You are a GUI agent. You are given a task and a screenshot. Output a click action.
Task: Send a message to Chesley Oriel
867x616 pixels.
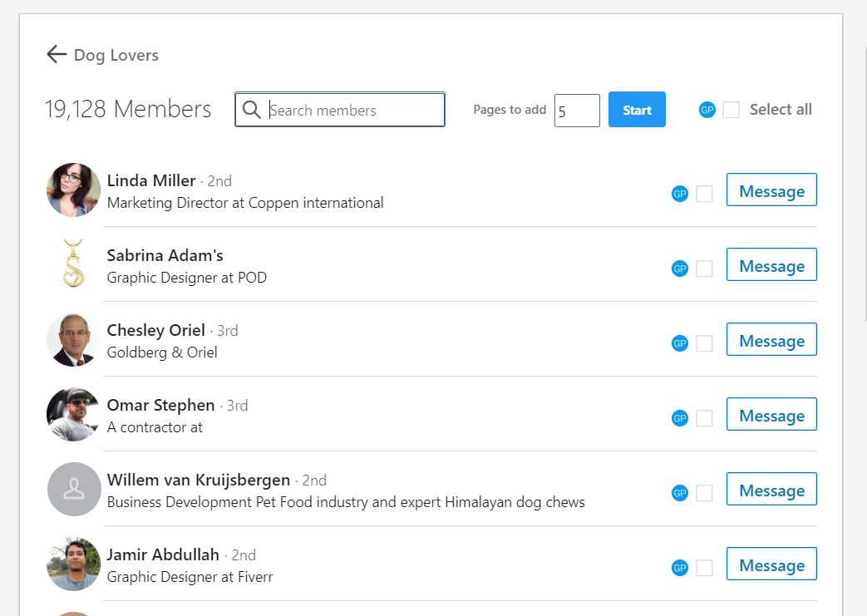click(x=771, y=339)
